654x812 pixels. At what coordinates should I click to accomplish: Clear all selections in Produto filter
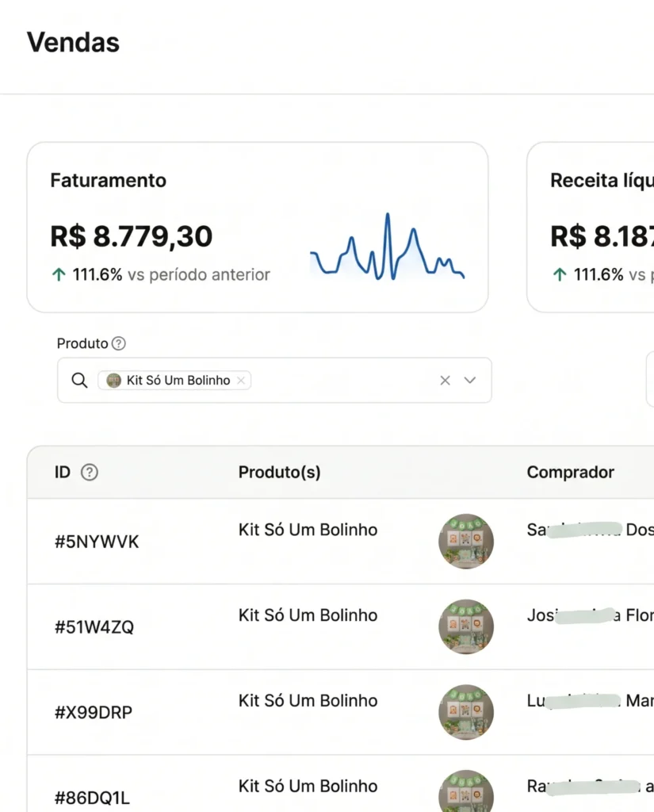click(x=445, y=380)
